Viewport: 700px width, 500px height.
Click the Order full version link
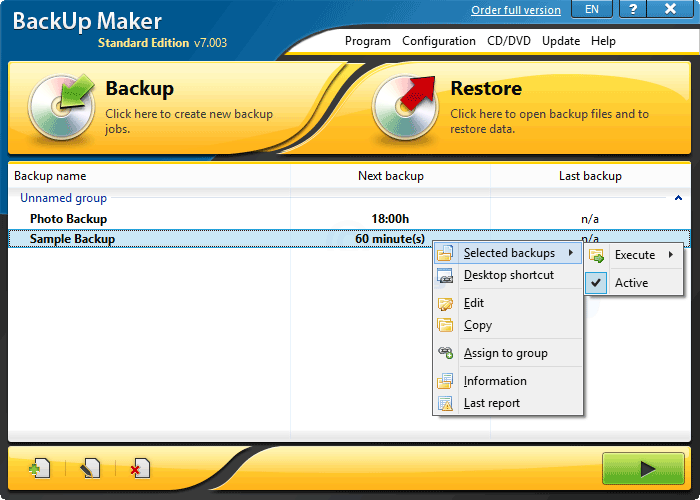coord(516,10)
